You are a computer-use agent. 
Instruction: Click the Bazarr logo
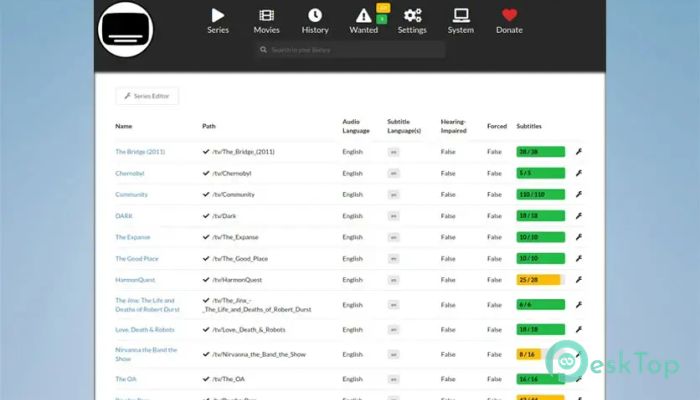pos(125,29)
